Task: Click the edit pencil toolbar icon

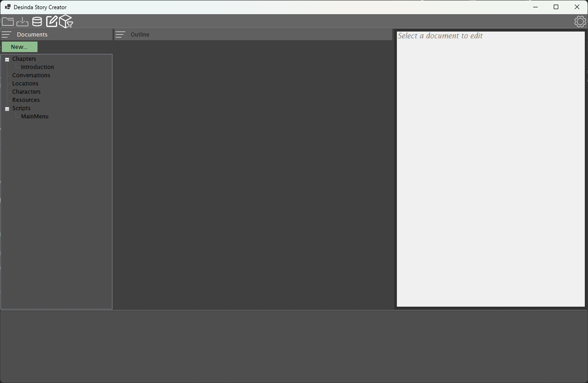Action: tap(52, 21)
